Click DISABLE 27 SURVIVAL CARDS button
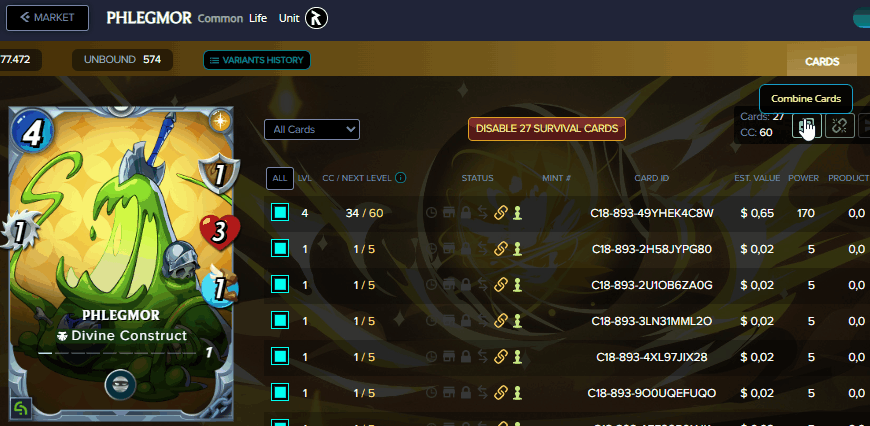Screen dimensions: 870x426 pos(547,129)
